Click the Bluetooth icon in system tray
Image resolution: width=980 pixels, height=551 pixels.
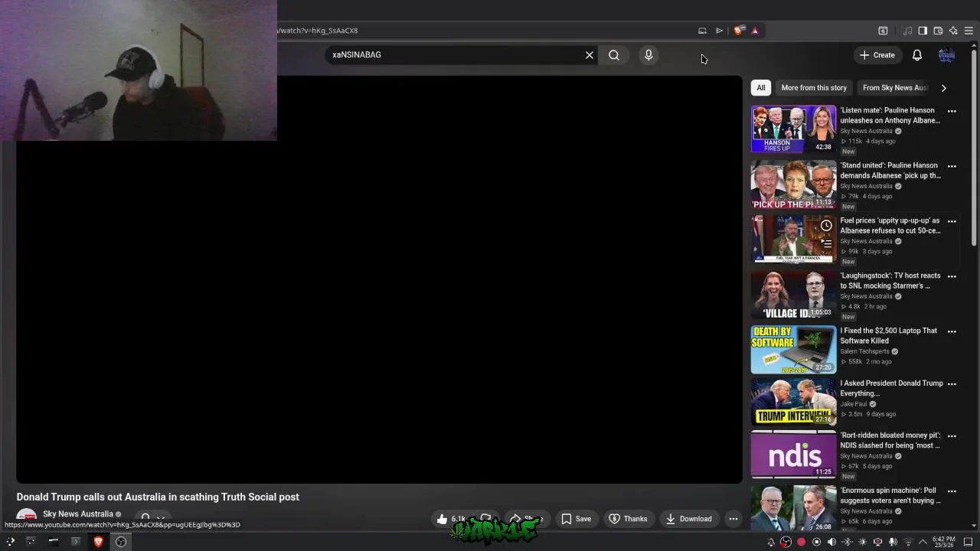(847, 542)
